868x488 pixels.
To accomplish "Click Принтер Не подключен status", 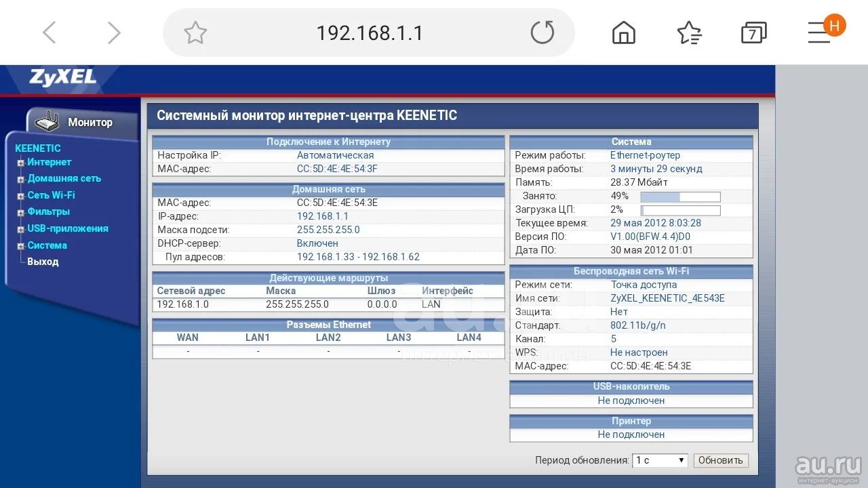I will (x=631, y=434).
